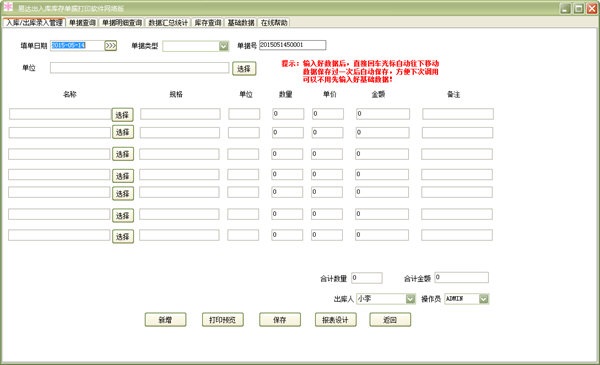Click the red 提示 hint text

tap(360, 72)
